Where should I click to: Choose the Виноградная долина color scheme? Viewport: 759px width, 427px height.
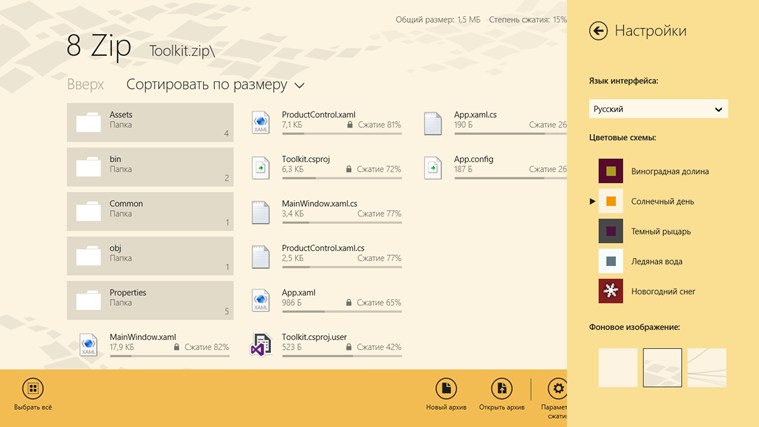pos(611,171)
